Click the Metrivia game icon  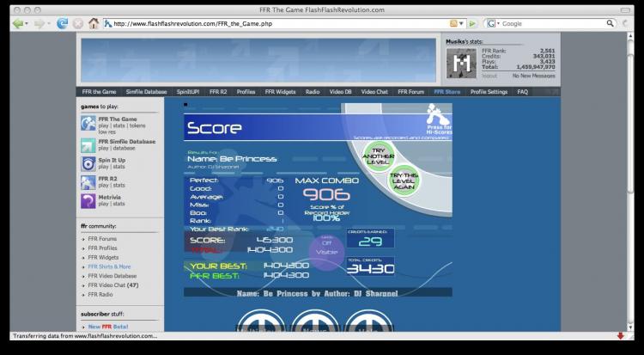(x=88, y=200)
